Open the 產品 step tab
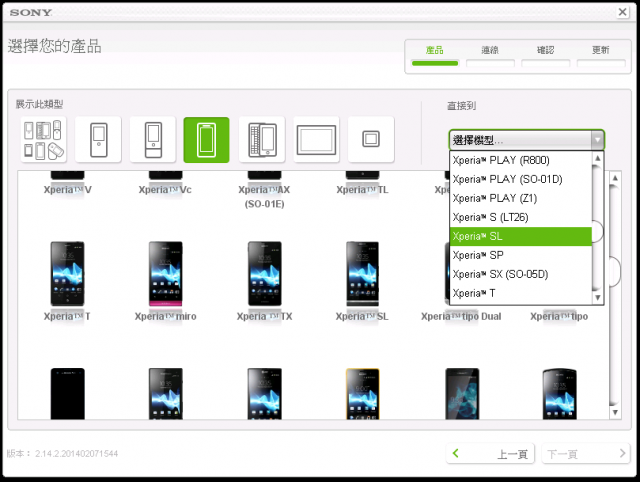640x482 pixels. pyautogui.click(x=435, y=56)
